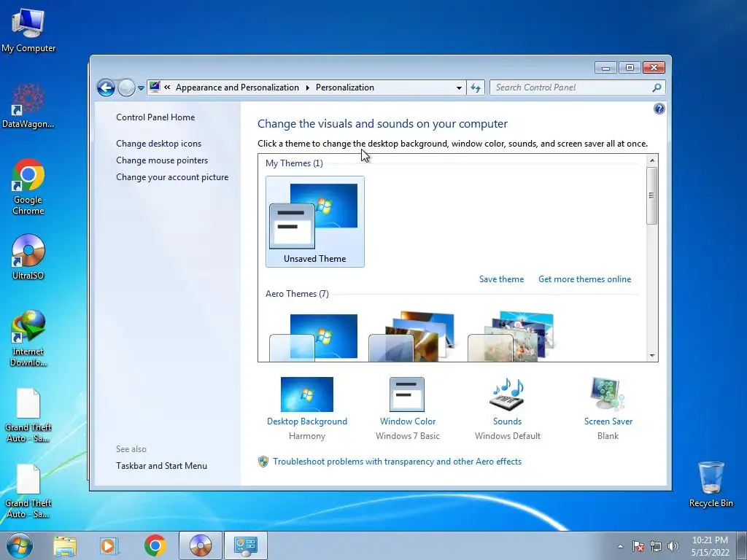Open DataWagon desktop shortcut

[x=28, y=105]
